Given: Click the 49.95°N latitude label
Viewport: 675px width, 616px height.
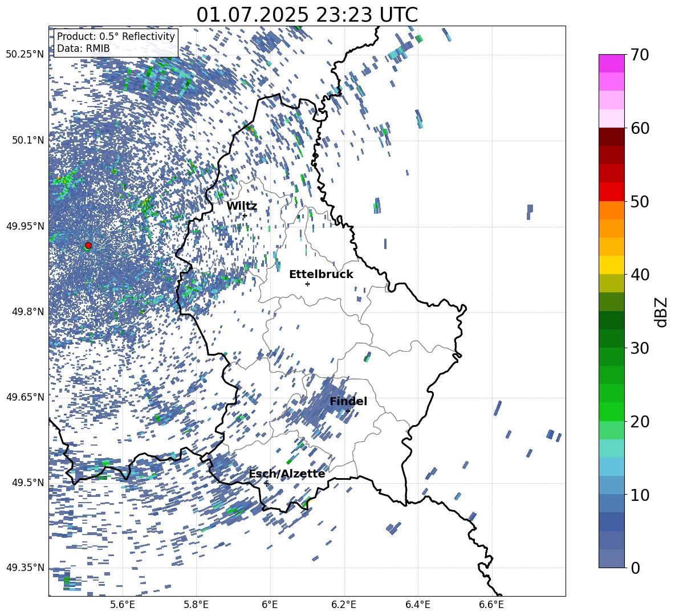Looking at the screenshot, I should click(x=25, y=226).
